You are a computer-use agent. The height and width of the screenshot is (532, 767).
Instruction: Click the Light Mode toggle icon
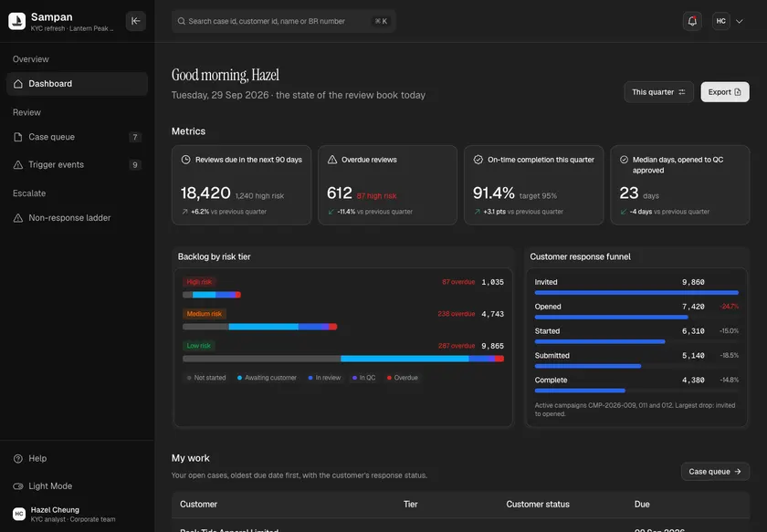point(18,486)
